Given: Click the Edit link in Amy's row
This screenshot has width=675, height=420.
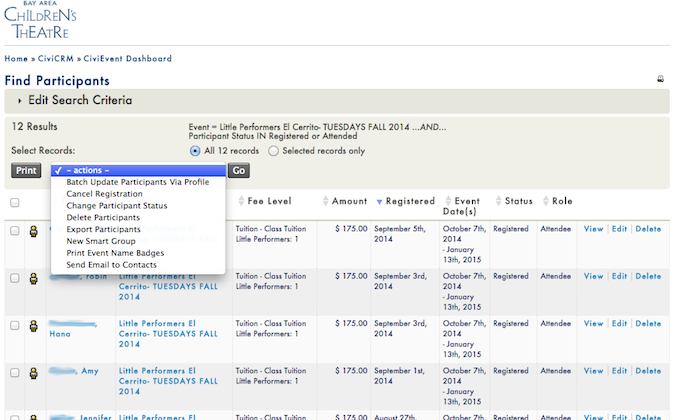Looking at the screenshot, I should tap(619, 371).
